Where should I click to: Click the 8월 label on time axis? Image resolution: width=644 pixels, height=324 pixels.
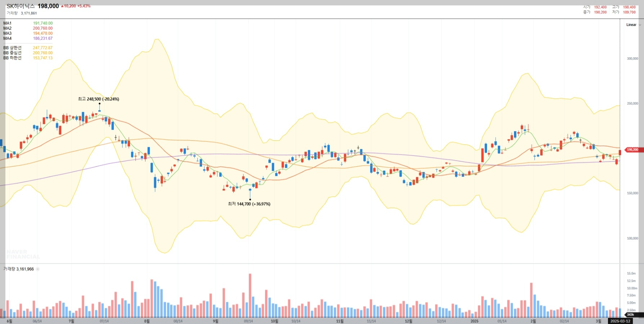pyautogui.click(x=147, y=321)
